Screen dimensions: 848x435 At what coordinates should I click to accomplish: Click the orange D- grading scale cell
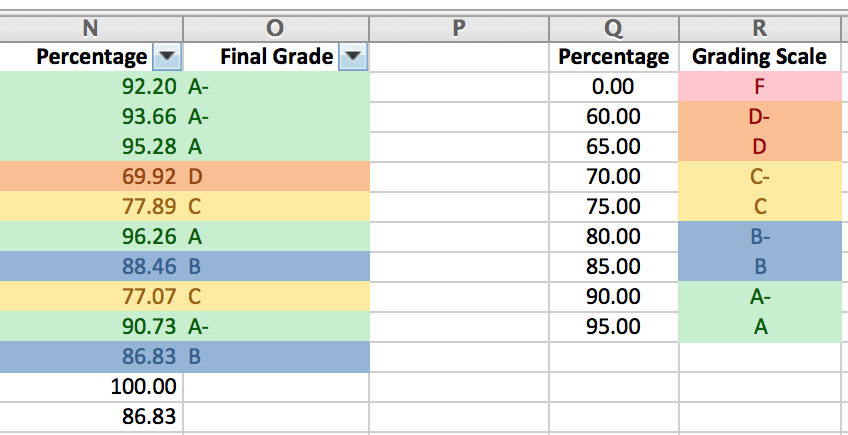tap(759, 117)
